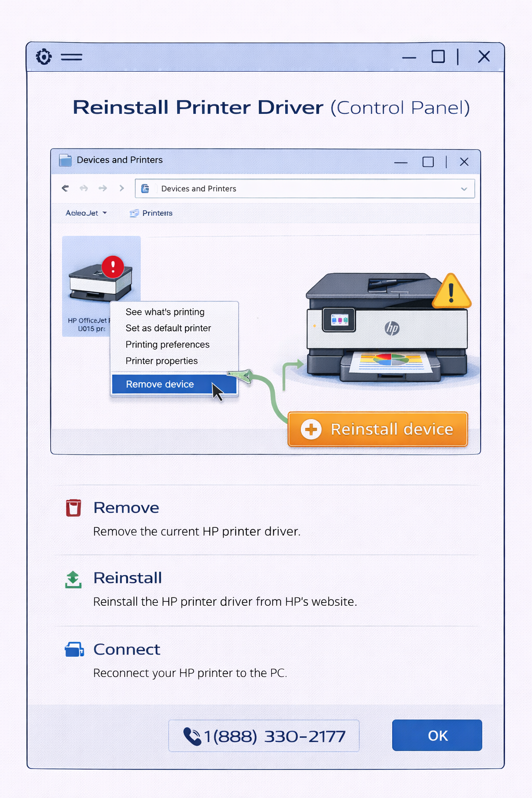Click the green reinstall arrow icon beside Reinstall
The height and width of the screenshot is (798, 532).
[73, 578]
